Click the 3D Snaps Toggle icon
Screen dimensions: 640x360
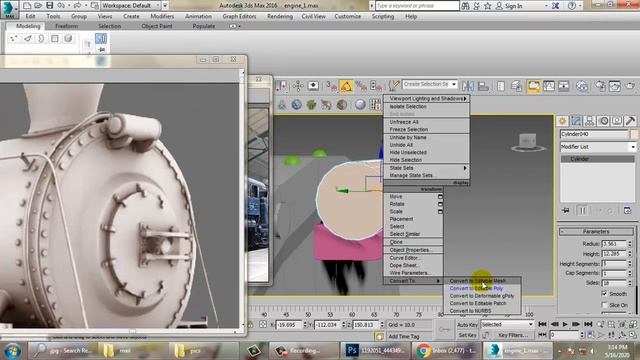(x=331, y=86)
